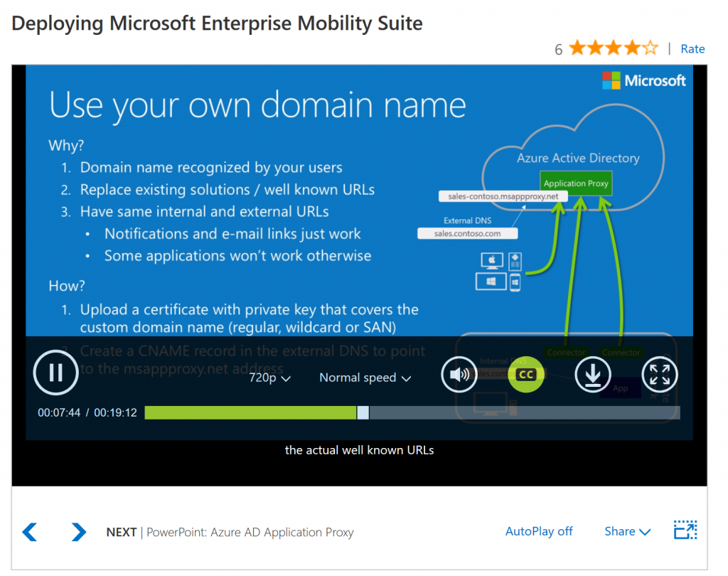This screenshot has width=728, height=576.
Task: Click rating count number 6
Action: [x=559, y=49]
